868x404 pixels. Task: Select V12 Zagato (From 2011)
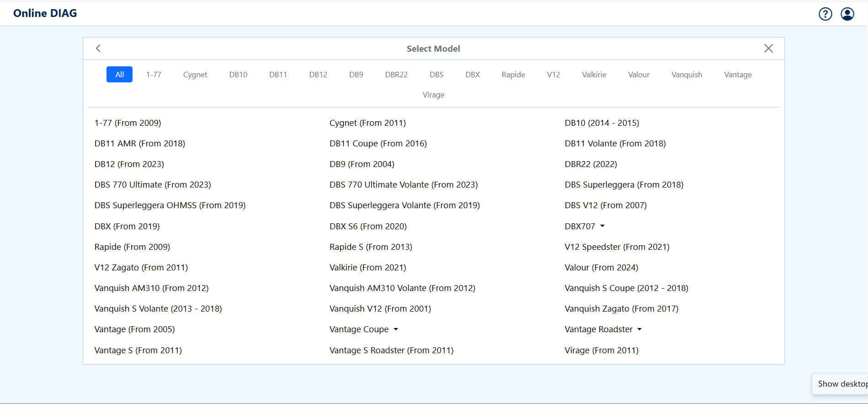pos(141,268)
